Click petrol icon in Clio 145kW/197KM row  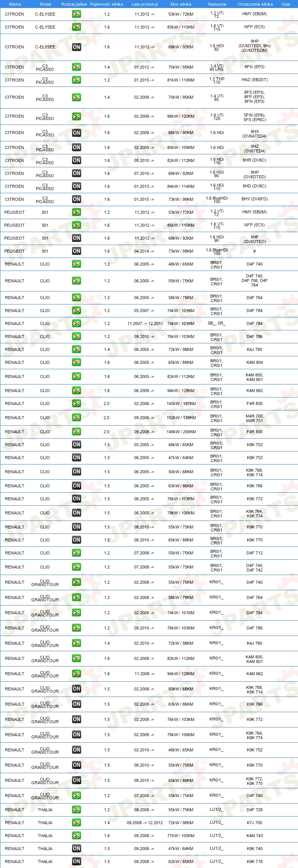point(77,404)
